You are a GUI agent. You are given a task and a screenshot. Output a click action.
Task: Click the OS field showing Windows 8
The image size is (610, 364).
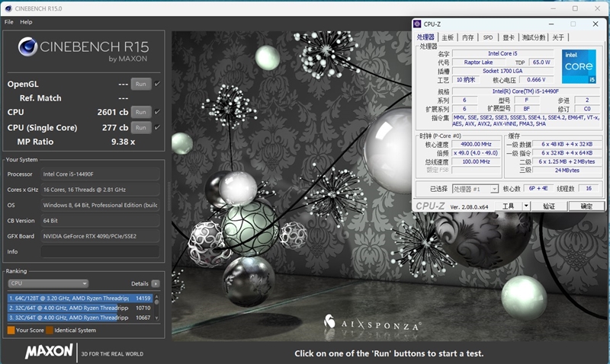coord(101,205)
